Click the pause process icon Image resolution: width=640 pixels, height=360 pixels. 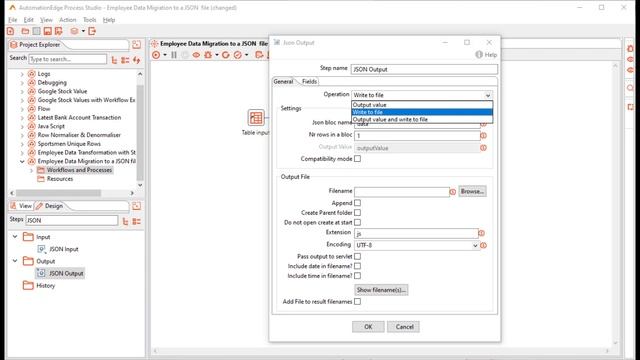[x=174, y=55]
